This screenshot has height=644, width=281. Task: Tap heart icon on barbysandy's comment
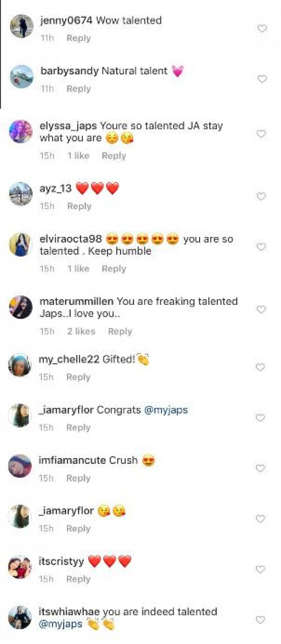click(262, 79)
